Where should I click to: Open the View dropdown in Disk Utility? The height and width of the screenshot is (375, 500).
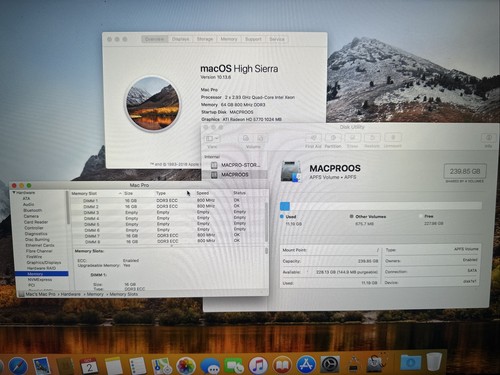212,138
